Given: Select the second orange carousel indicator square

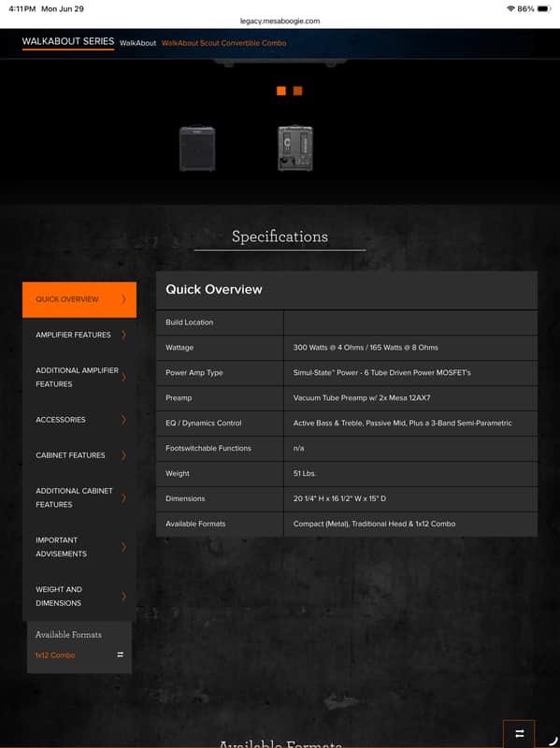Looking at the screenshot, I should 297,91.
